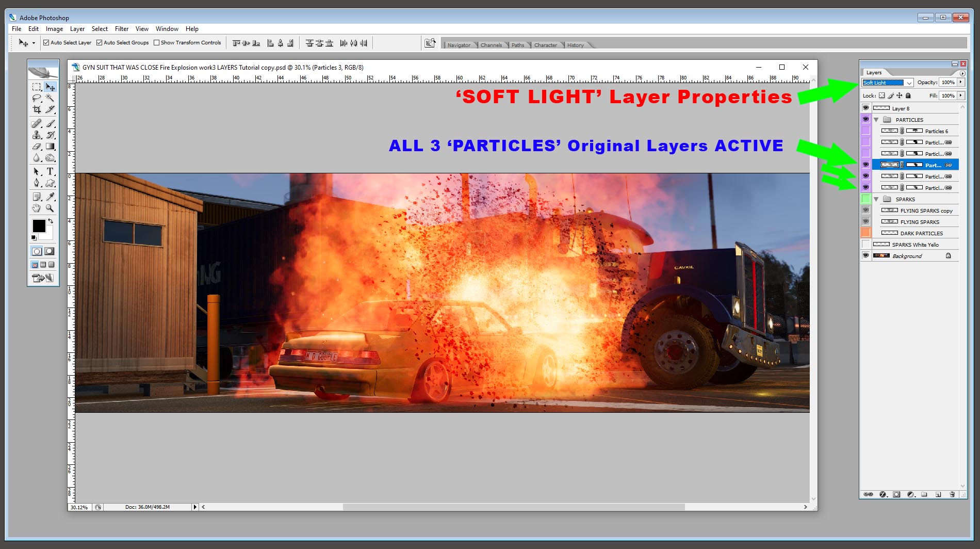Image resolution: width=980 pixels, height=549 pixels.
Task: Open the Bridge file browser icon in options bar
Action: point(430,43)
